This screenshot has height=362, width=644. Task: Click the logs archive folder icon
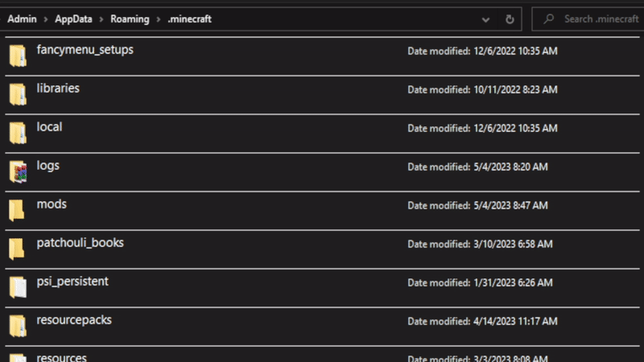pyautogui.click(x=18, y=171)
